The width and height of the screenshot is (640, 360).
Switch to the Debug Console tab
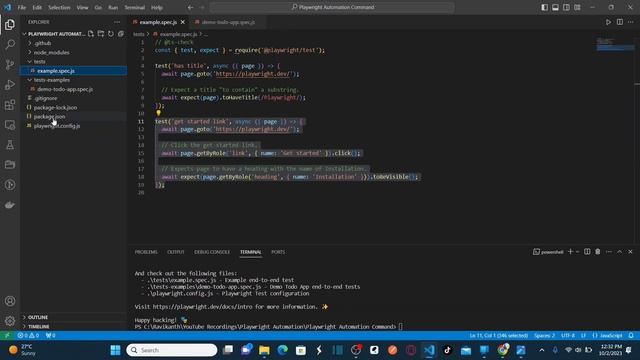tap(212, 252)
